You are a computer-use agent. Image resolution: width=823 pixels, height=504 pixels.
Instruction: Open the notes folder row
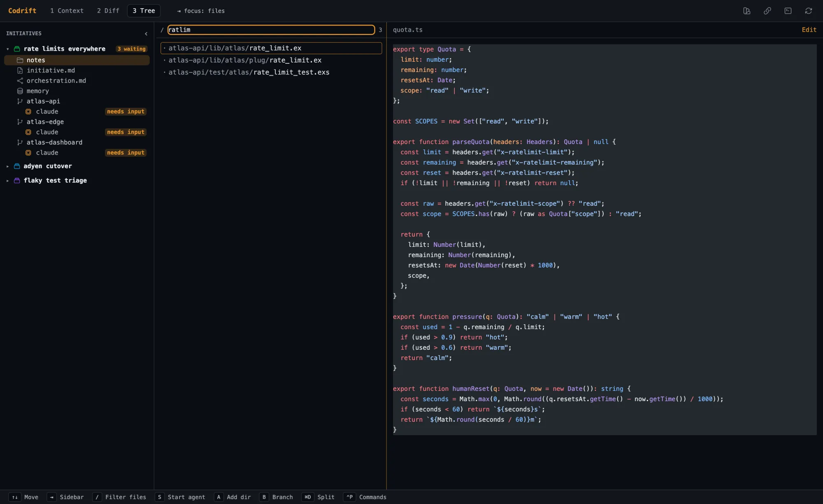click(x=77, y=60)
